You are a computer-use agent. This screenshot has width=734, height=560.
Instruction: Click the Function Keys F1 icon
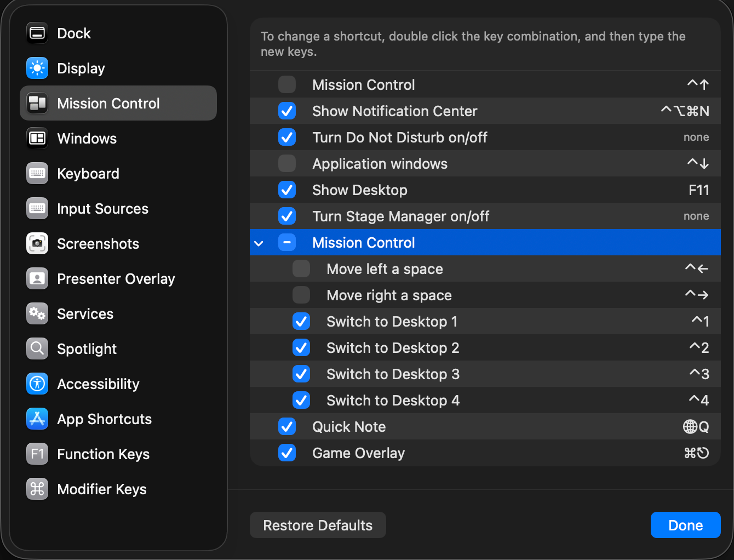click(x=37, y=454)
